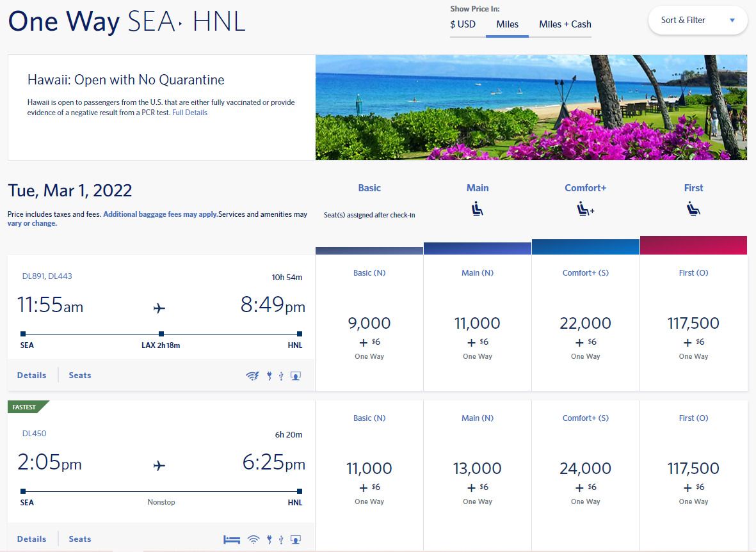Click the Seat(s) assigned after check-in note

tap(369, 215)
